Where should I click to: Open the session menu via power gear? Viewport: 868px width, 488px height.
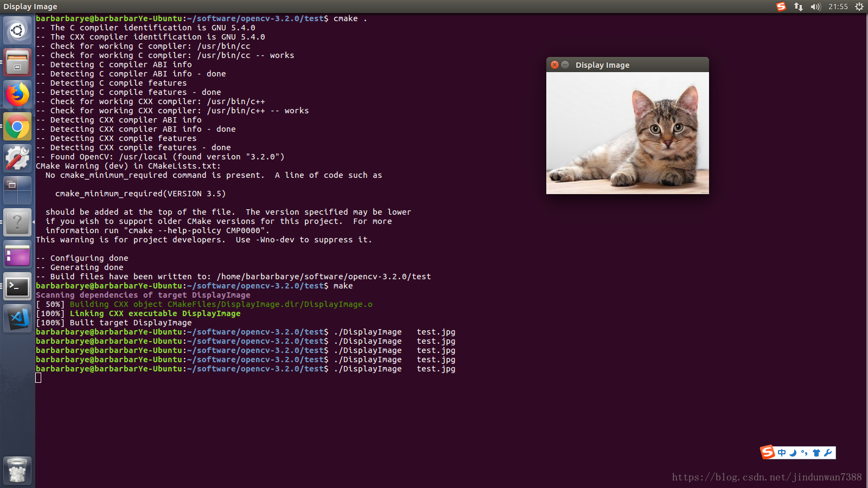click(x=859, y=7)
